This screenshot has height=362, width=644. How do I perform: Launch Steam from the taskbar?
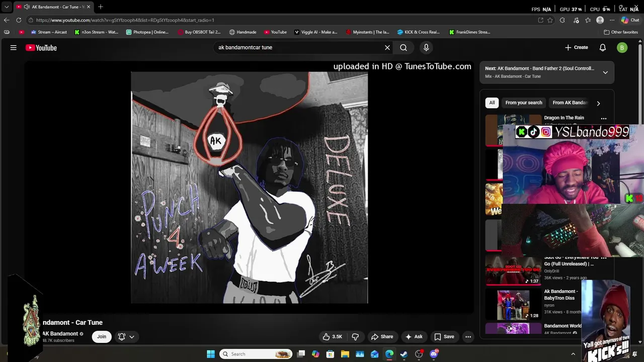coord(404,354)
